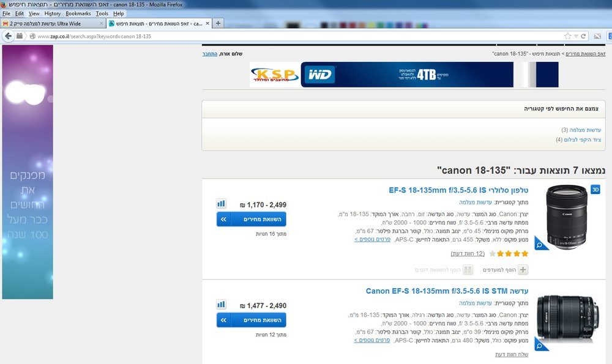This screenshot has width=612, height=364.
Task: Click compare prices button for 16 stores item
Action: tap(252, 219)
